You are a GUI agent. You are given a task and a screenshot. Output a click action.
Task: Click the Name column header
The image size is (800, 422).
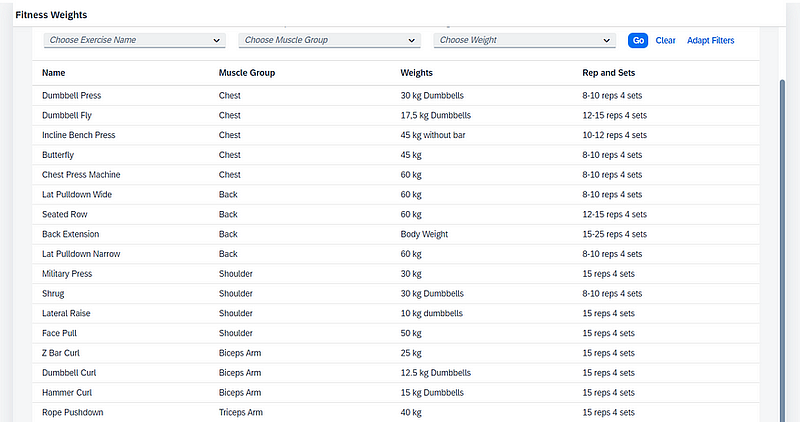[x=54, y=73]
